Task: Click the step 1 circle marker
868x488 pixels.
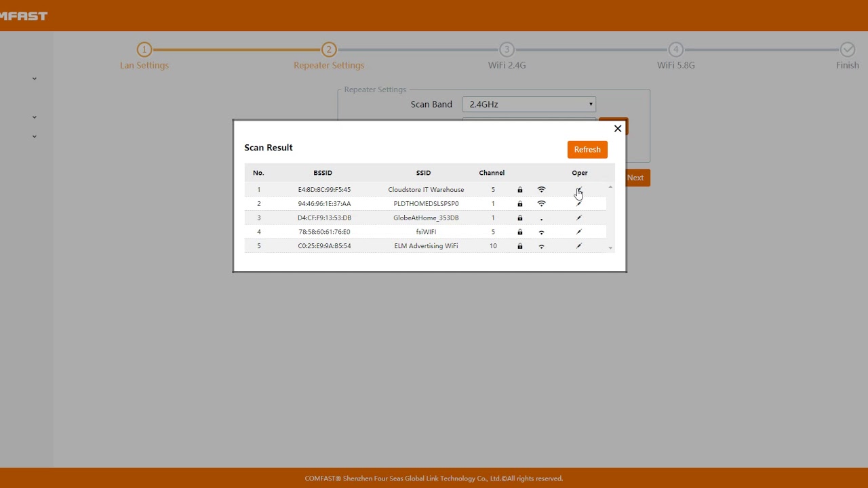Action: coord(144,49)
